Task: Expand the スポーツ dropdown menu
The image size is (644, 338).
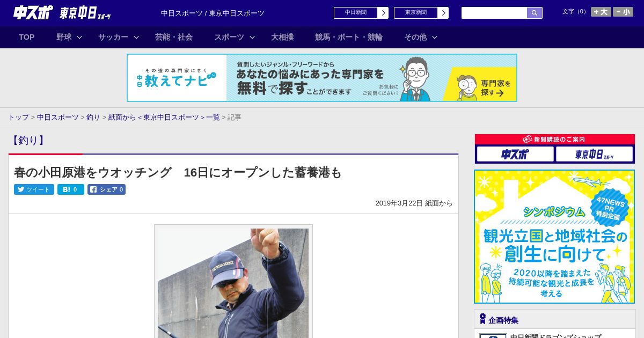Action: click(x=235, y=37)
